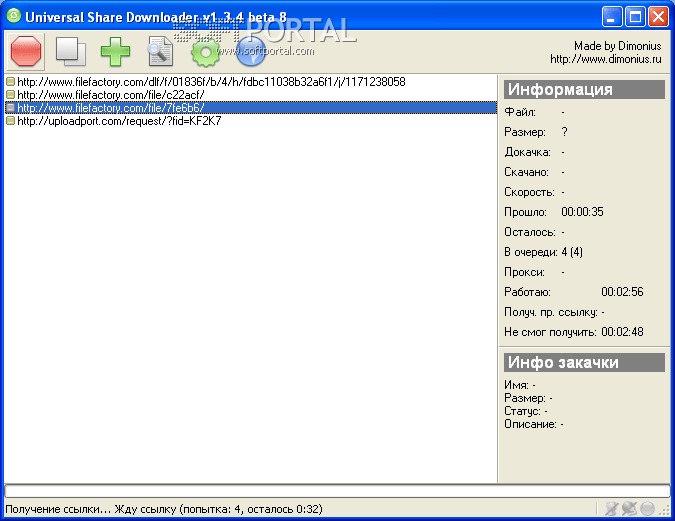Click status text 'Получение ссылки… Жду ссылку'
Screen dimensions: 675x521
(90, 509)
